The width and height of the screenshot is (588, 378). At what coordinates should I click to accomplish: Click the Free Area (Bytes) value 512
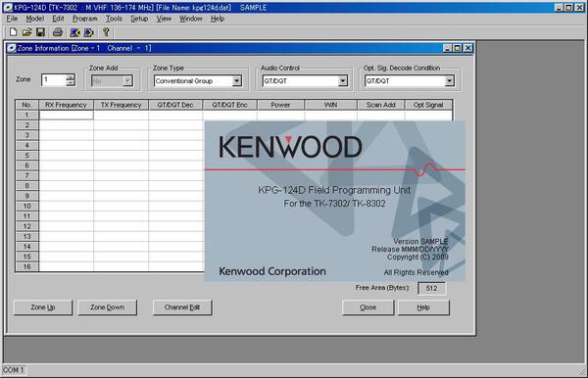431,288
